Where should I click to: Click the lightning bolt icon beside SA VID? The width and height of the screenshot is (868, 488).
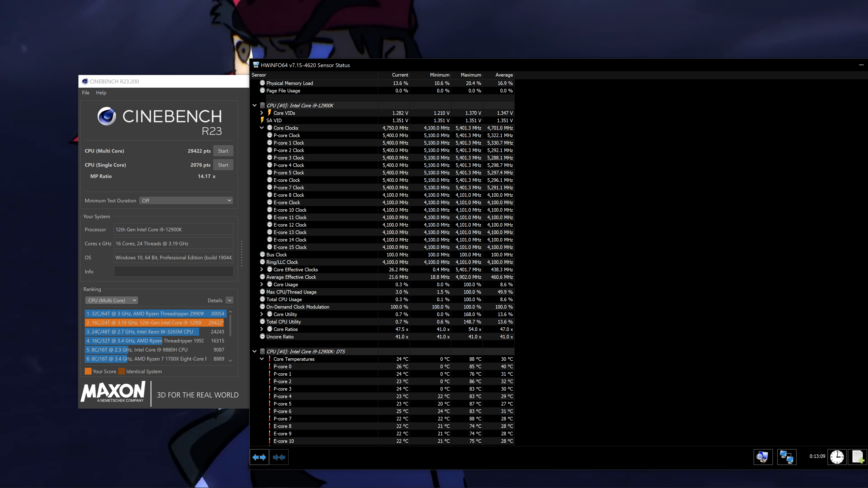click(262, 120)
